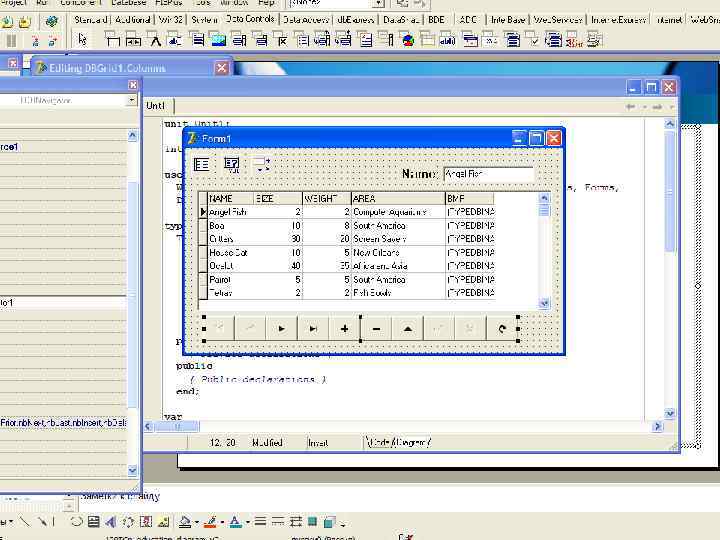Pick the DBImage component in palette
Image resolution: width=720 pixels, height=540 pixels.
click(219, 40)
